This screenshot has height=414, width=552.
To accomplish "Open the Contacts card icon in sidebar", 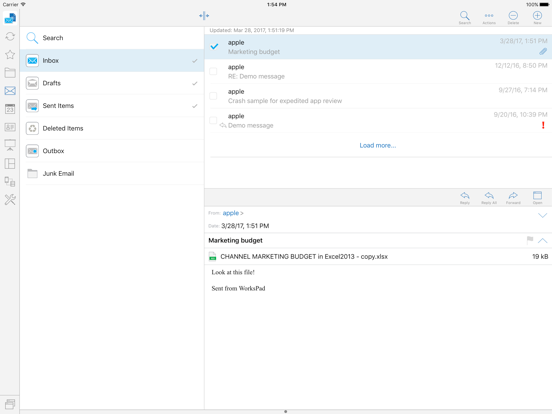I will (10, 127).
